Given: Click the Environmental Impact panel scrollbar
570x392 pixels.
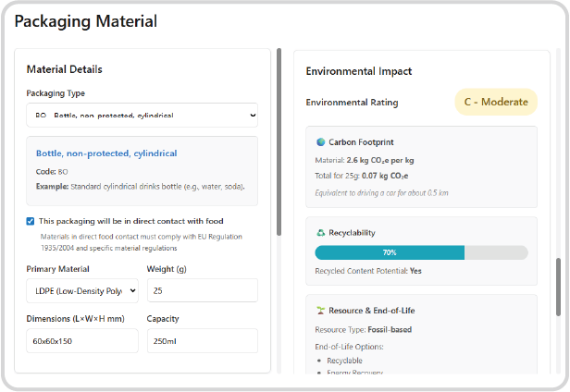Looking at the screenshot, I should (x=558, y=287).
